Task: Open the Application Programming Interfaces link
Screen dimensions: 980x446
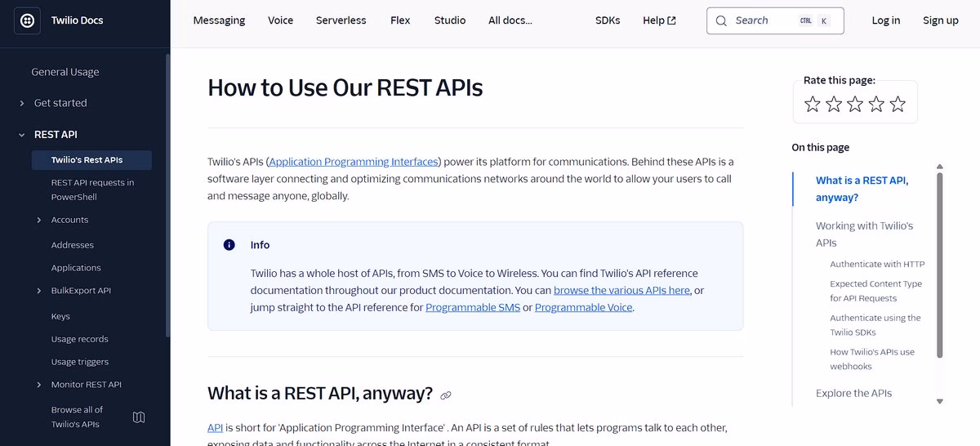Action: (x=354, y=162)
